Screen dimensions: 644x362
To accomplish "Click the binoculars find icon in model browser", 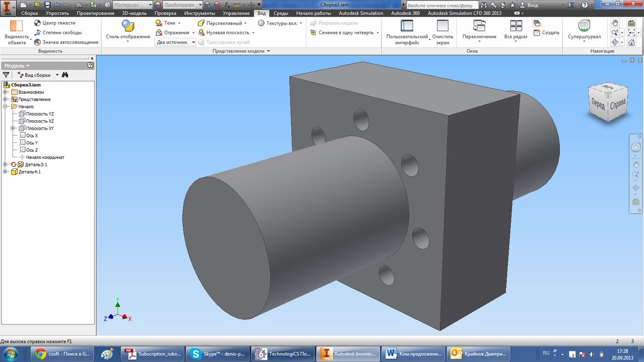I will (x=65, y=75).
